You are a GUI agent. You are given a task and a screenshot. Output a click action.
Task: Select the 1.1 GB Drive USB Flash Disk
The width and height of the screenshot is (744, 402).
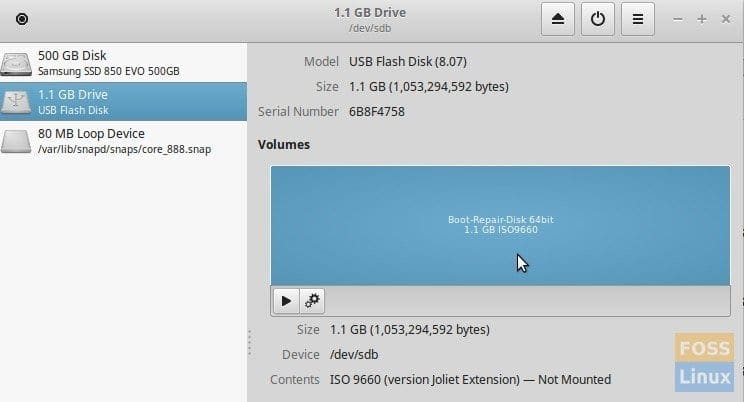[123, 102]
